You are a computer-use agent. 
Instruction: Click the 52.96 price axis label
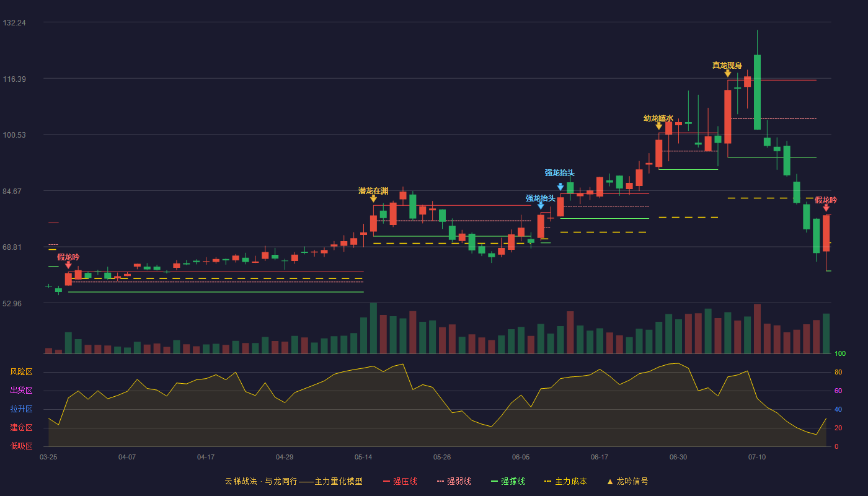[x=12, y=303]
